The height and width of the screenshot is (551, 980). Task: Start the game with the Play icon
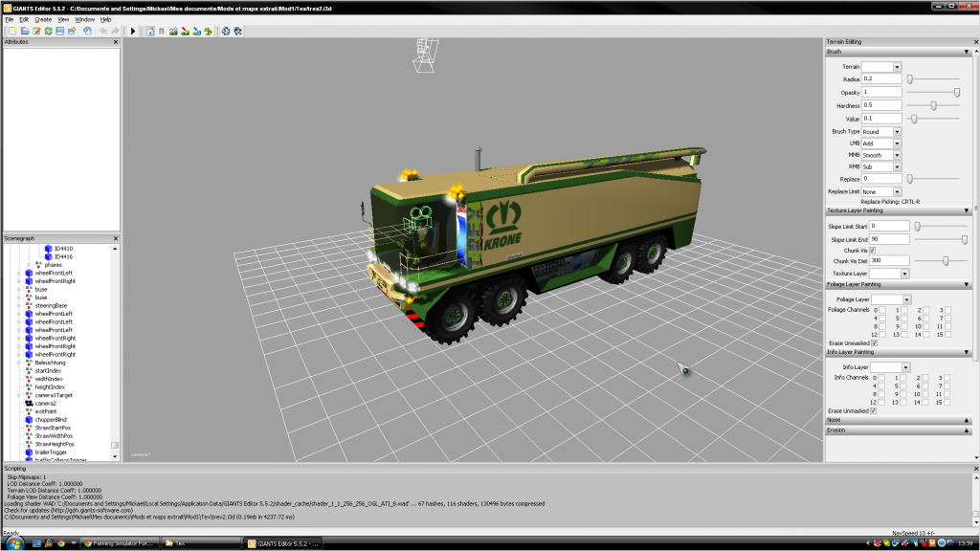[133, 32]
